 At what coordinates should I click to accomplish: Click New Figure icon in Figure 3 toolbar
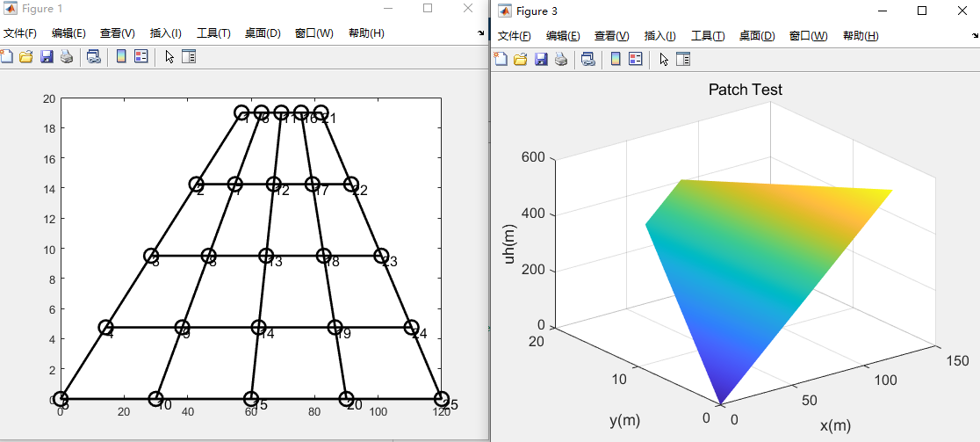[501, 60]
